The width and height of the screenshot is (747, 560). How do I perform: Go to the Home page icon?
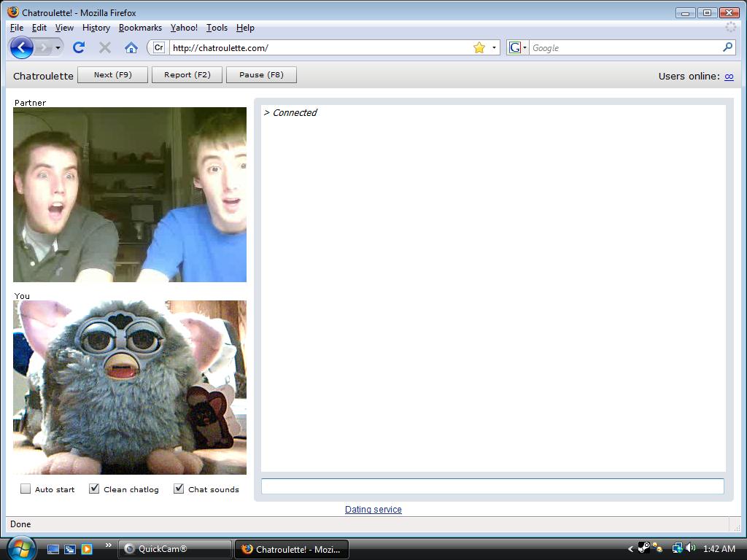tap(131, 47)
